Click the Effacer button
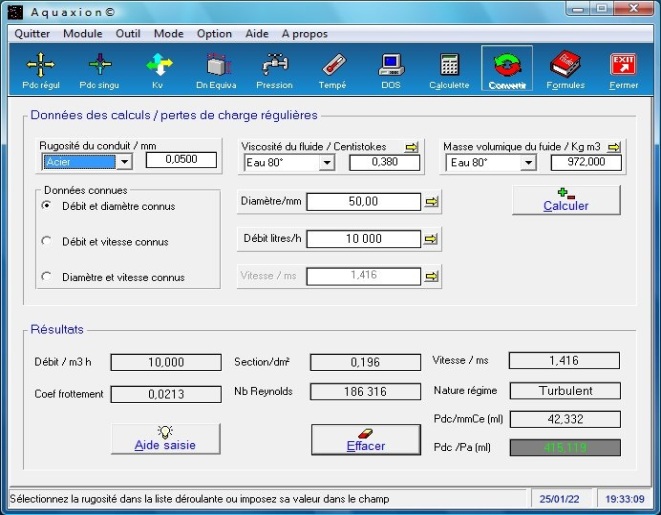The height and width of the screenshot is (515, 661). coord(365,440)
